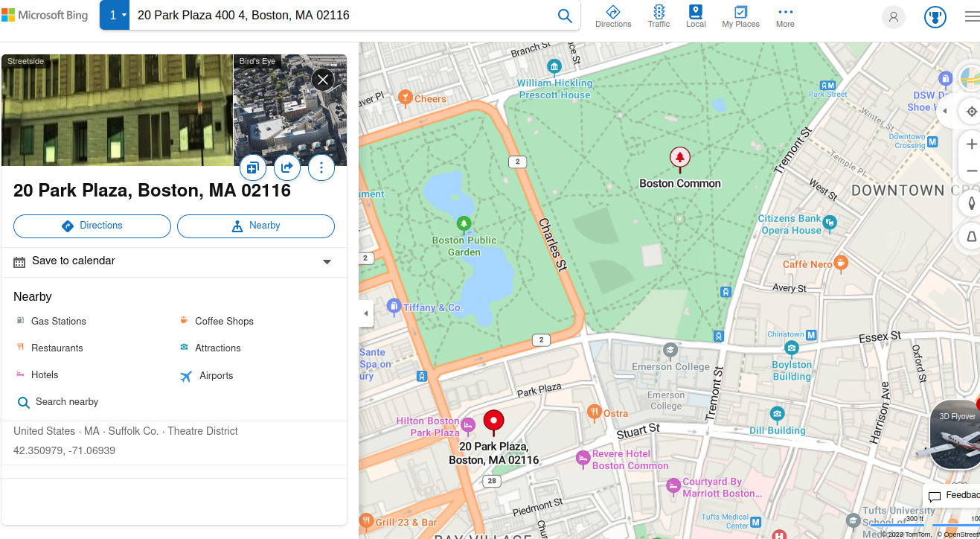Click the address search input field

tap(343, 15)
